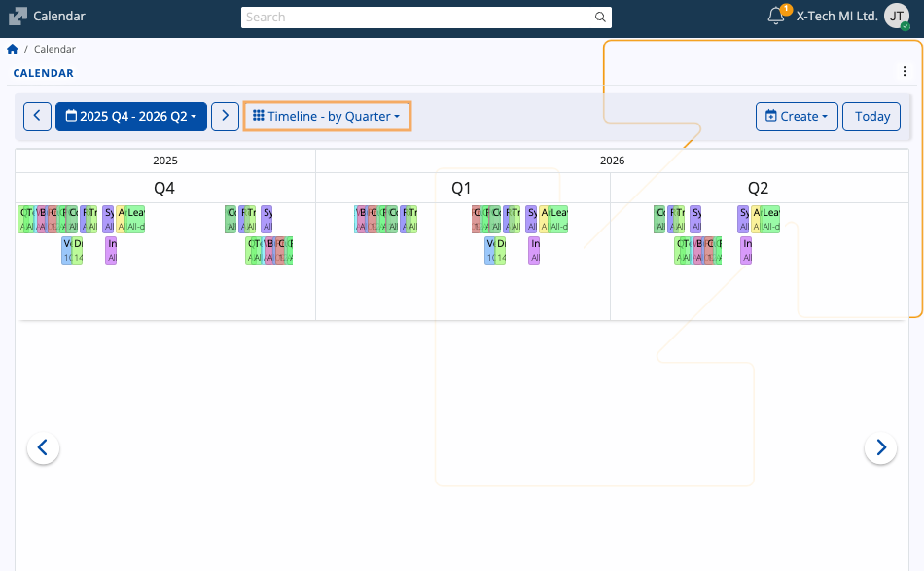
Task: Open the 2025 Q4 - 2026 Q2 date range dropdown
Action: [x=131, y=116]
